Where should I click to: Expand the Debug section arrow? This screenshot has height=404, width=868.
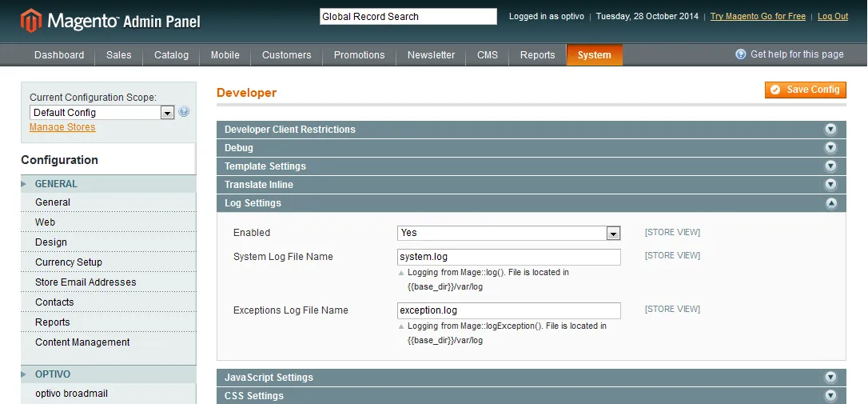click(830, 148)
